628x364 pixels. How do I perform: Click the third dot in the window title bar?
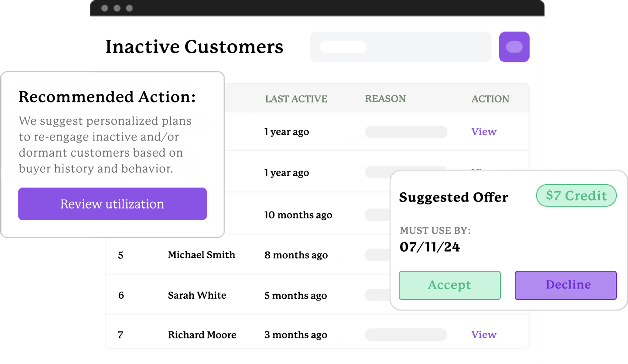129,8
